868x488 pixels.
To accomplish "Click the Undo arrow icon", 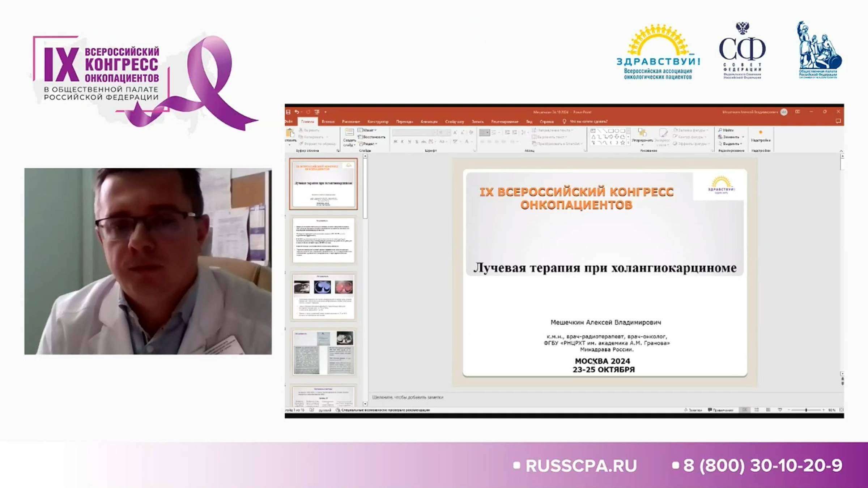I will [x=297, y=112].
